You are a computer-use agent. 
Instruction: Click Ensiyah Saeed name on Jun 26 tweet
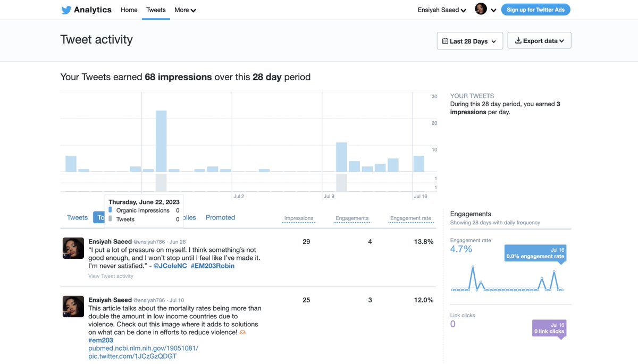point(110,241)
